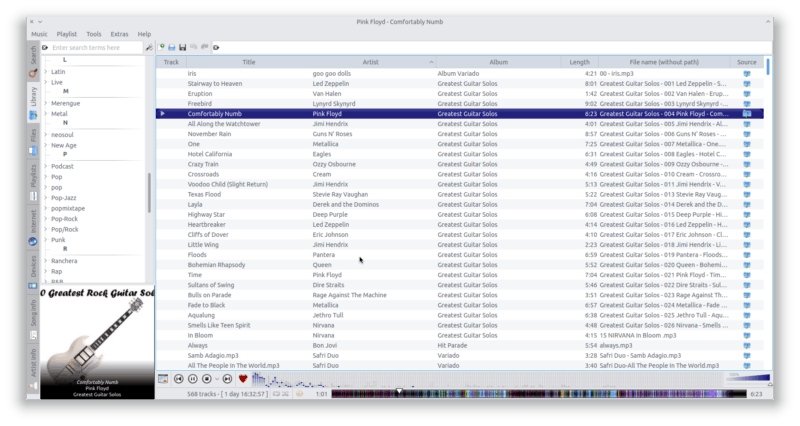Click the previous track button
This screenshot has height=426, width=800.
tap(178, 379)
